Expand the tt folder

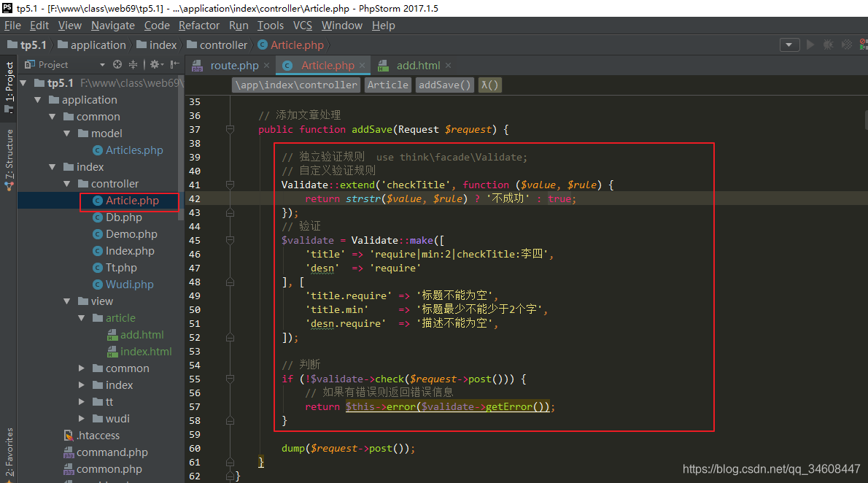click(x=82, y=402)
